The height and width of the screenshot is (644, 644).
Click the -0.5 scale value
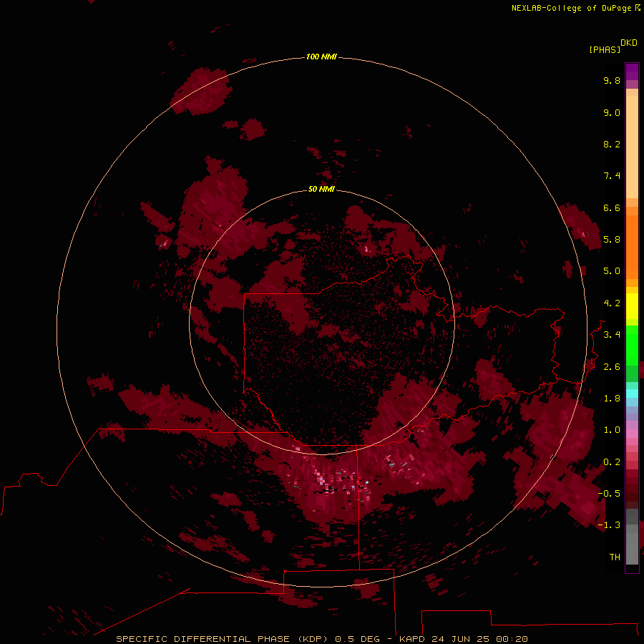[609, 494]
